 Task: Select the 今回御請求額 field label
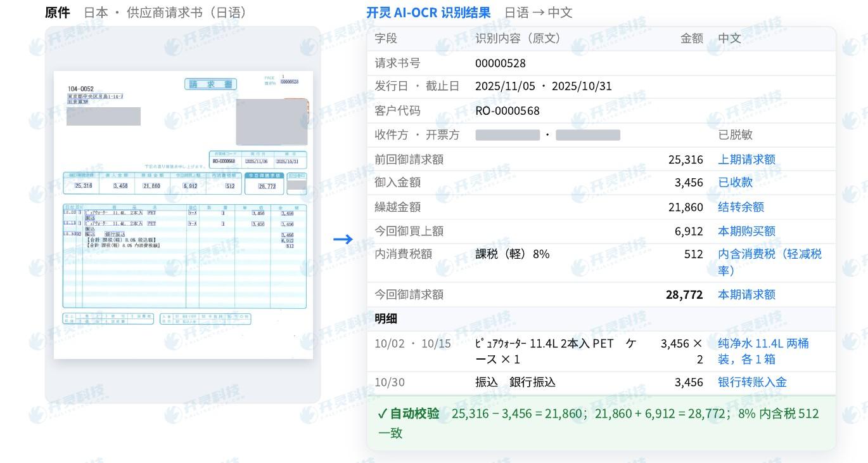point(409,294)
